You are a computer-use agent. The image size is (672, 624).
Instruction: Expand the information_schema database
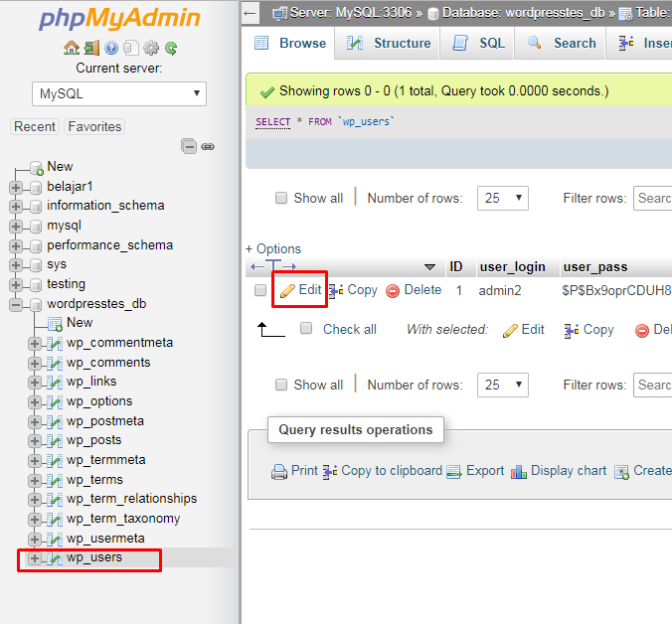[16, 207]
